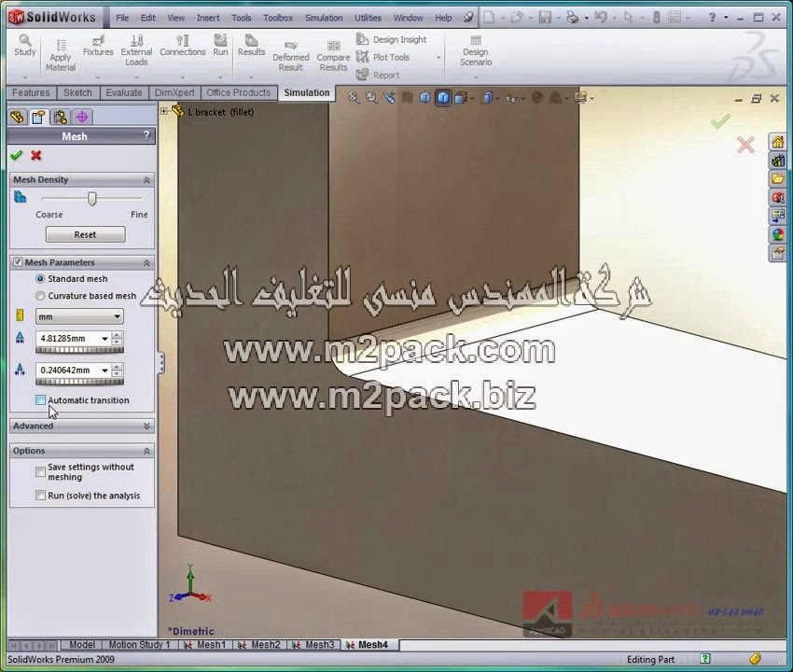
Task: Open Appearances color ball in task pane
Action: click(x=778, y=234)
